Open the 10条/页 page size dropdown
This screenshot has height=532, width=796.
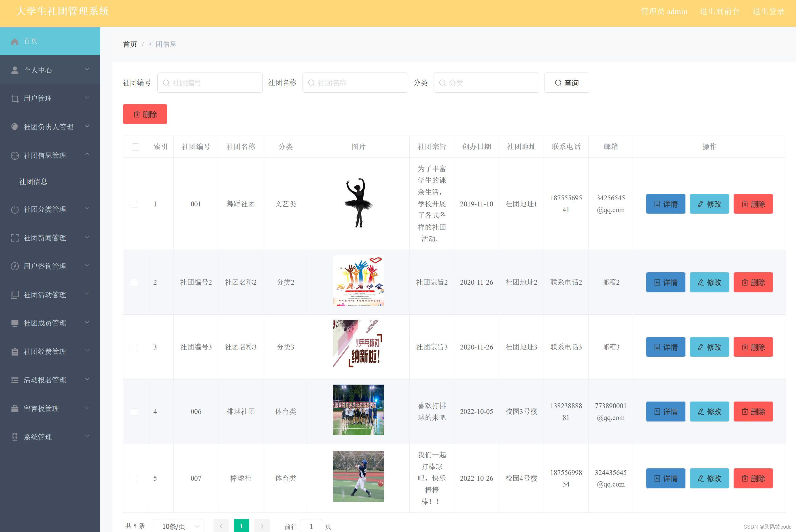pos(178,526)
